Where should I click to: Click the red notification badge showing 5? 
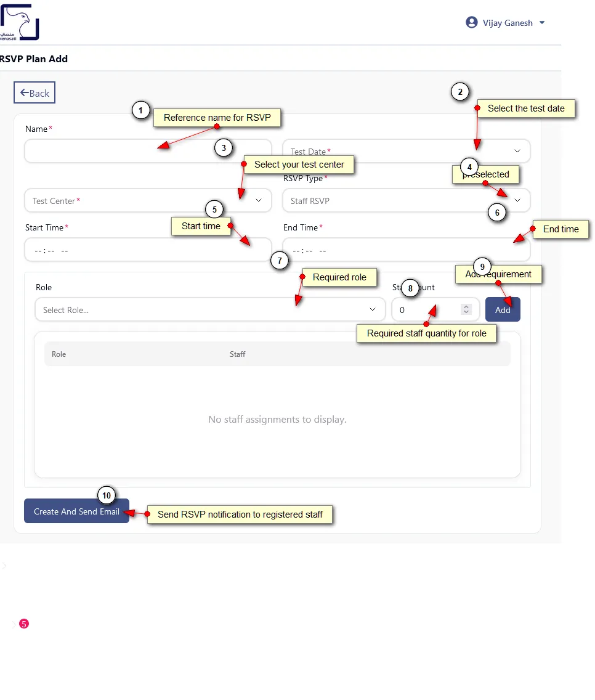(24, 624)
